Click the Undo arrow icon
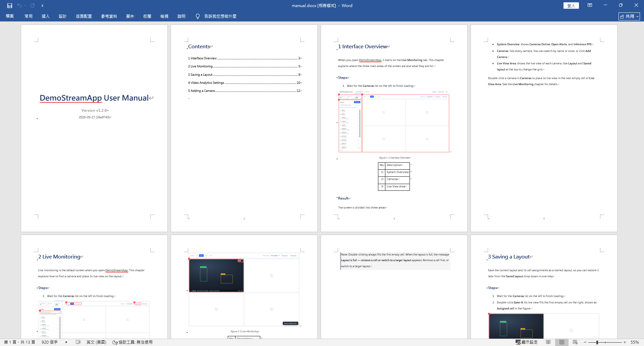644x346 pixels. (19, 6)
